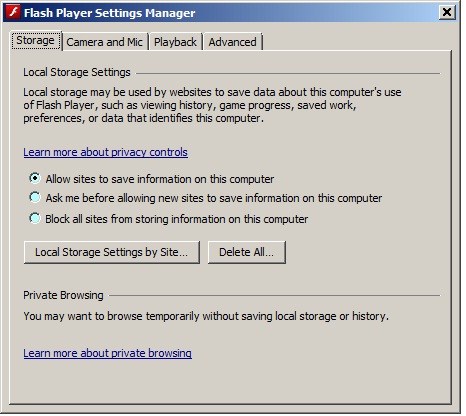Click the Local Storage Settings section heading

pyautogui.click(x=77, y=72)
